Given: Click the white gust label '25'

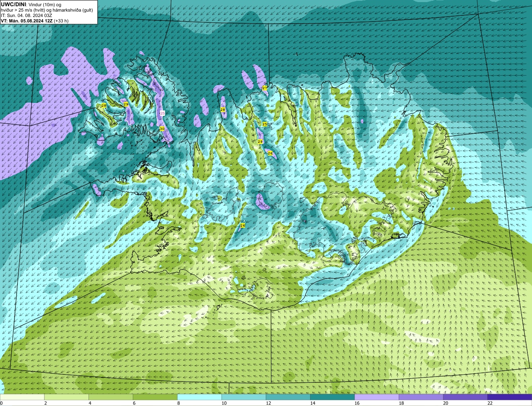Looking at the screenshot, I should tap(163, 113).
